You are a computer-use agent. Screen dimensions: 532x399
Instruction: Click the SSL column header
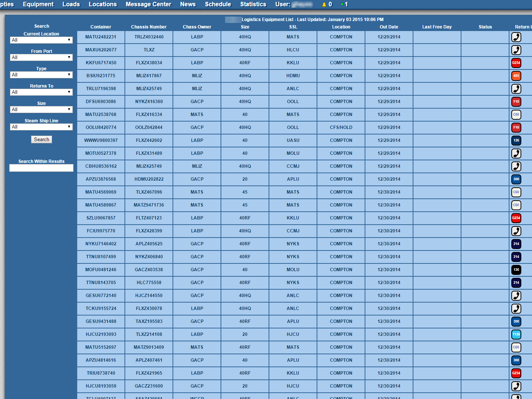coord(293,27)
